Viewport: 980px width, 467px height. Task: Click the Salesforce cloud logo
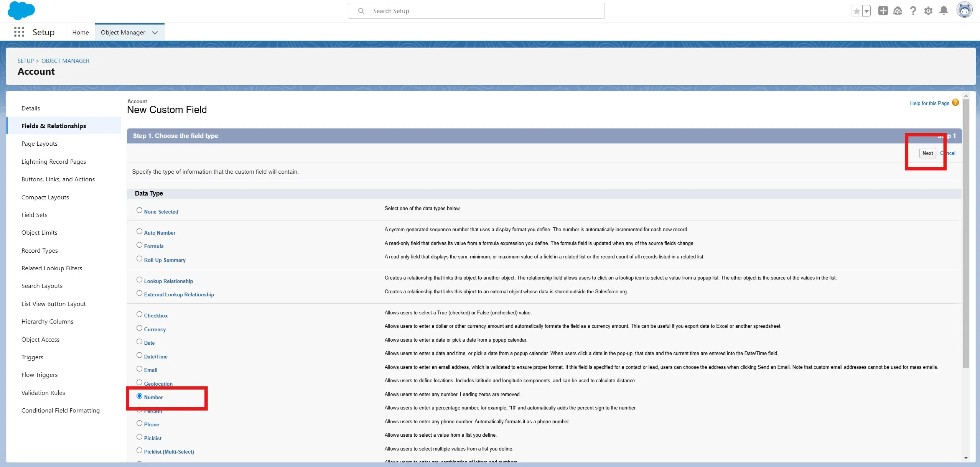[x=21, y=10]
